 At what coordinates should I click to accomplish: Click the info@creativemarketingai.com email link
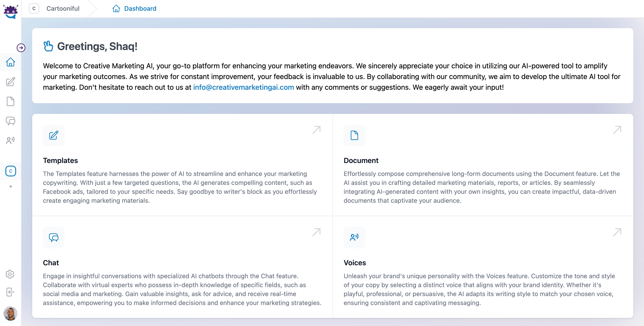pos(243,87)
